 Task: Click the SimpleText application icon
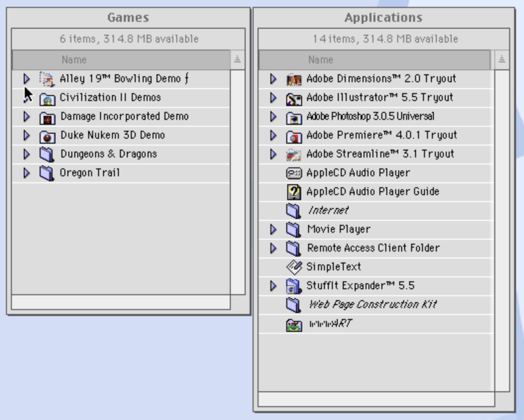tap(294, 267)
